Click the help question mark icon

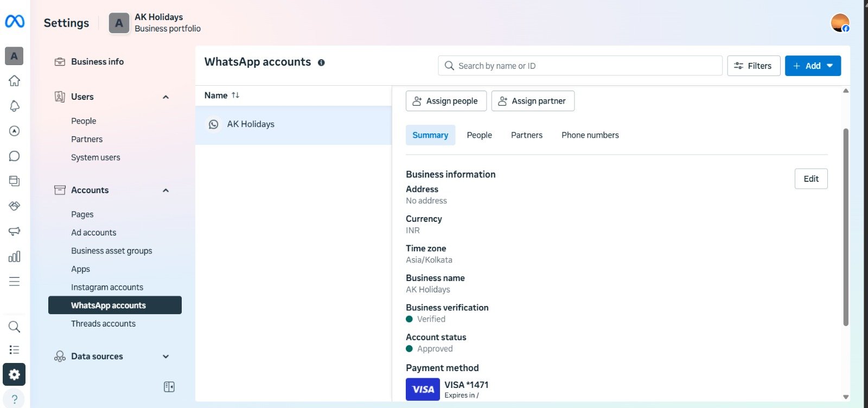[15, 399]
